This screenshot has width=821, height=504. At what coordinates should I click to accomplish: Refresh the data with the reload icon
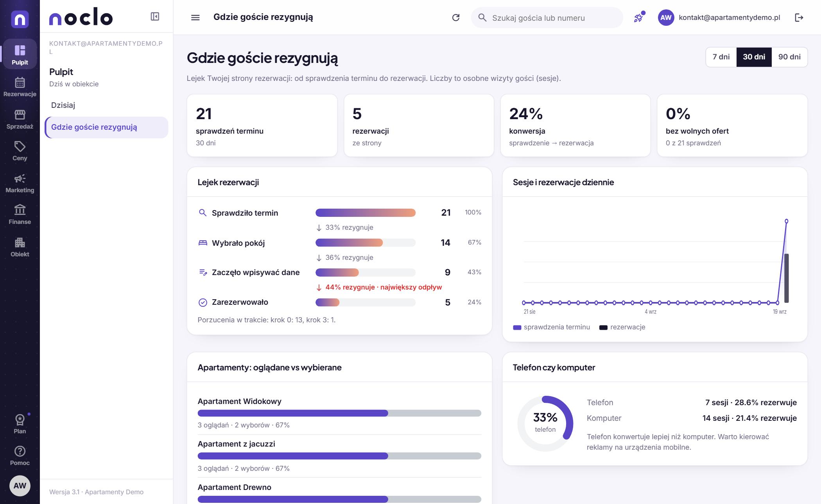pyautogui.click(x=455, y=18)
